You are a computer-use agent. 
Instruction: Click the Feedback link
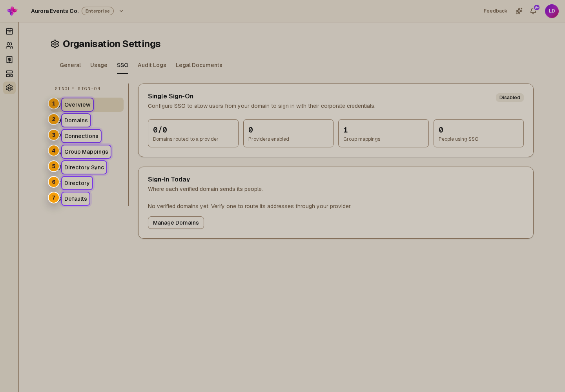(x=495, y=11)
